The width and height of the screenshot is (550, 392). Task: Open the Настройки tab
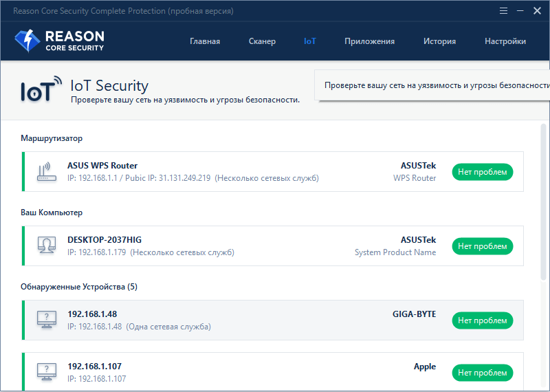pos(505,41)
